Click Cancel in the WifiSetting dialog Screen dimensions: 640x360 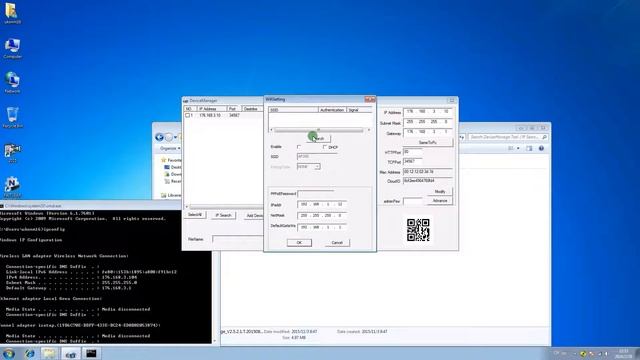tap(337, 242)
